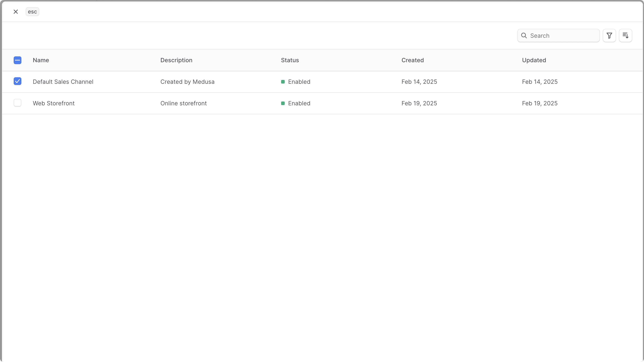This screenshot has height=362, width=644.
Task: Select the Status column heading
Action: coord(290,60)
